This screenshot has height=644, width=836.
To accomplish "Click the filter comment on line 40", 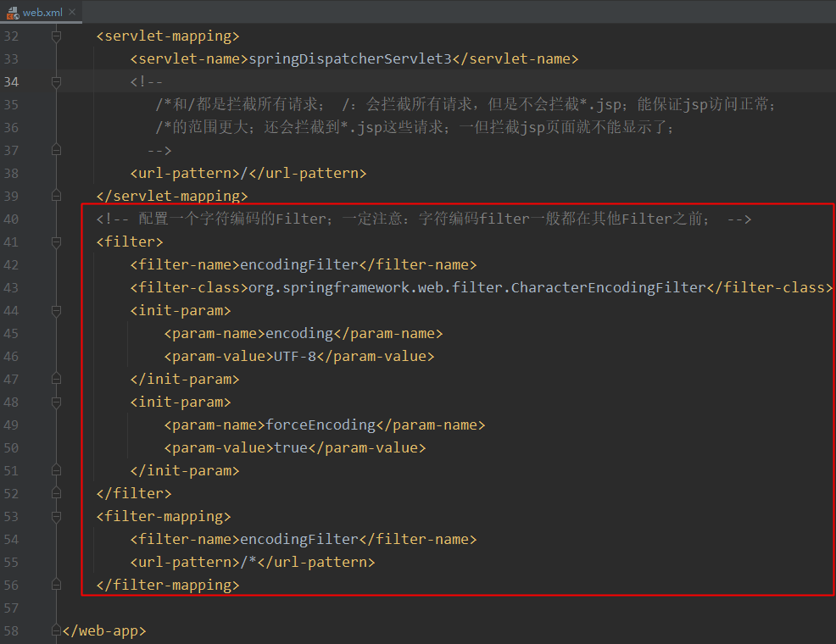I will tap(423, 219).
